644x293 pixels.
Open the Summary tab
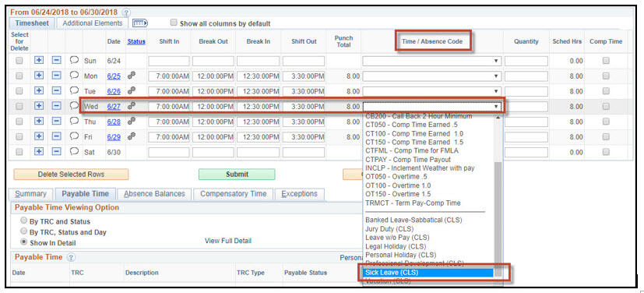tap(31, 194)
